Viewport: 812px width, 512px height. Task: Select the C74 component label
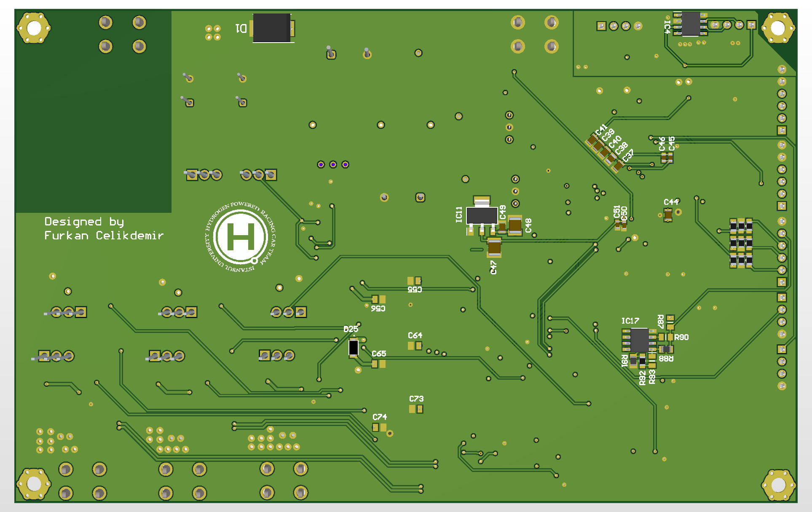click(x=379, y=418)
